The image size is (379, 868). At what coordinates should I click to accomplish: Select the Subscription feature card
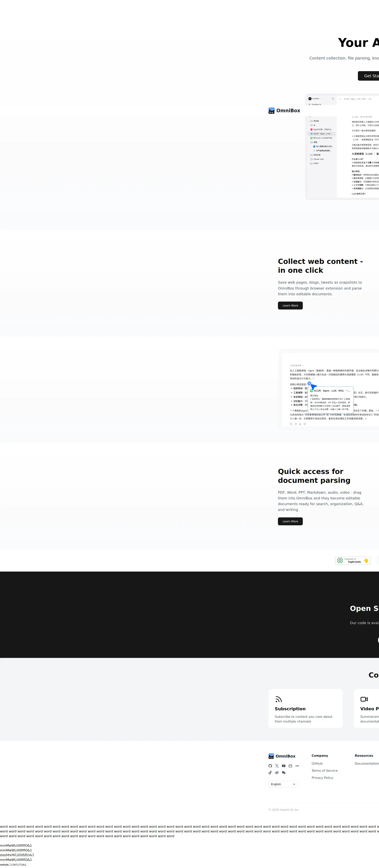point(305,708)
